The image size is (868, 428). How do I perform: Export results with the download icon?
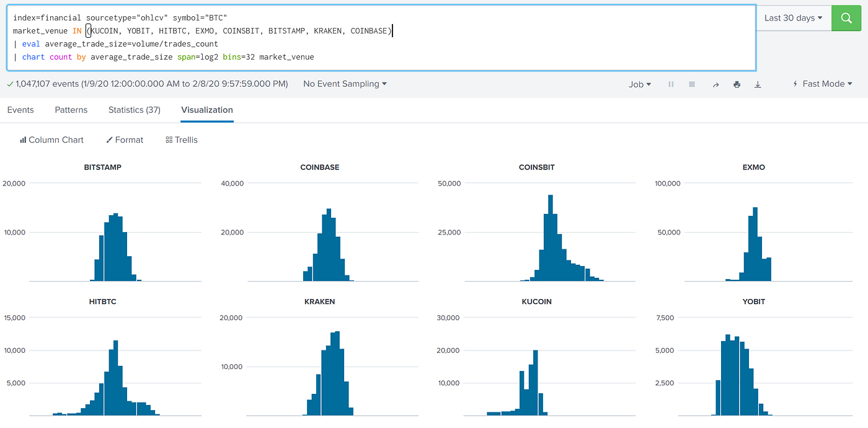pyautogui.click(x=758, y=84)
